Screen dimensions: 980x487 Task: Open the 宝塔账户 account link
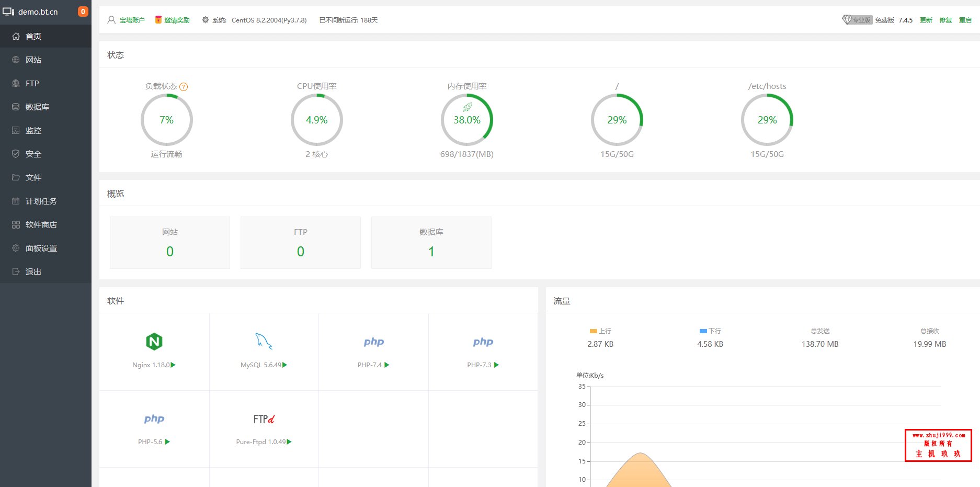coord(132,20)
